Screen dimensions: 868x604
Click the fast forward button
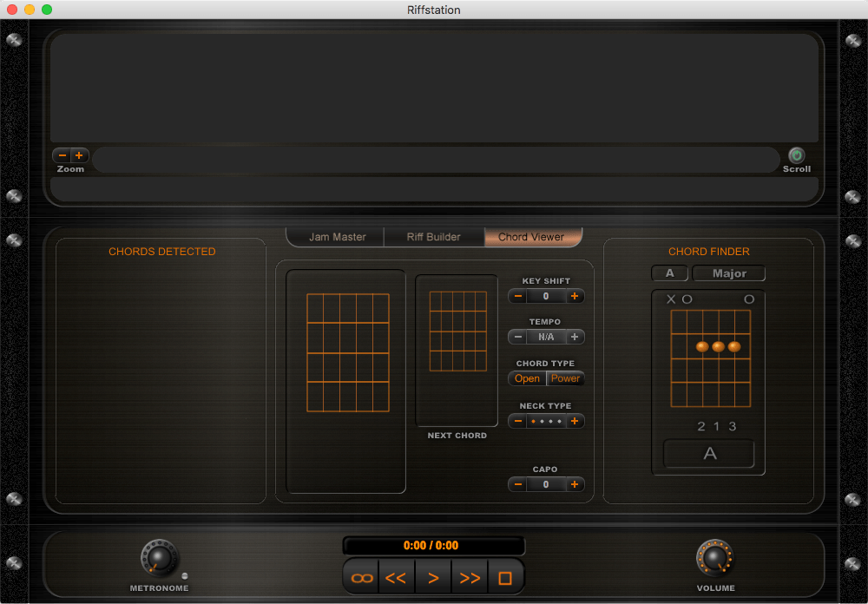470,578
